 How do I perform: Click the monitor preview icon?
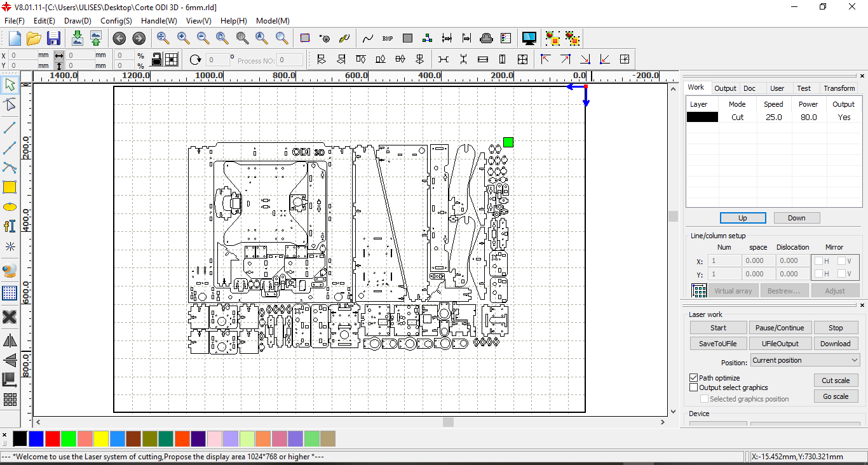tap(529, 38)
